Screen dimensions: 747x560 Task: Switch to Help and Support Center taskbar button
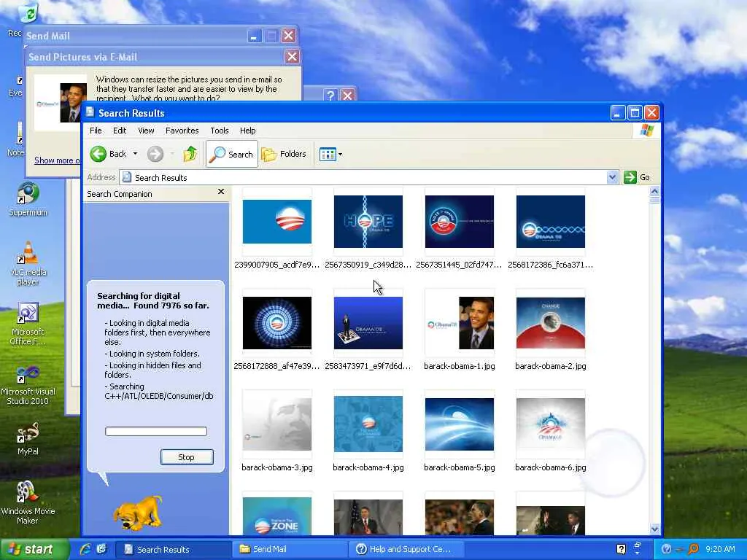pos(406,549)
